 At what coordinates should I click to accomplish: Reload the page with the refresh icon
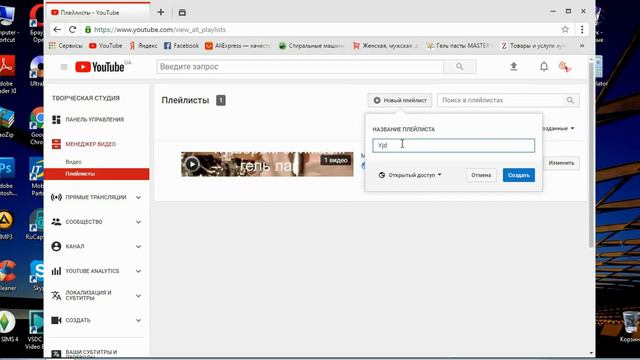click(72, 29)
